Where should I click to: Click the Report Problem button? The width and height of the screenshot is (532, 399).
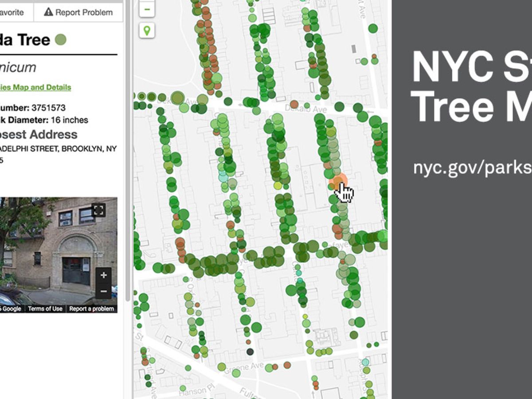78,12
